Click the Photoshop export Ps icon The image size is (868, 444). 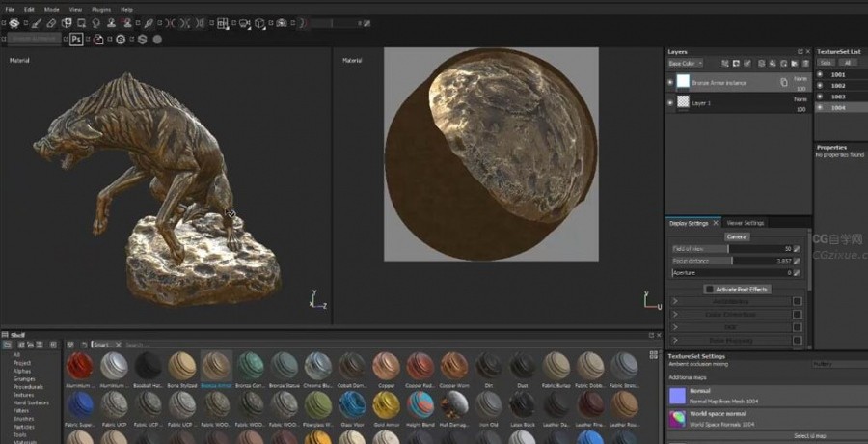pyautogui.click(x=76, y=40)
